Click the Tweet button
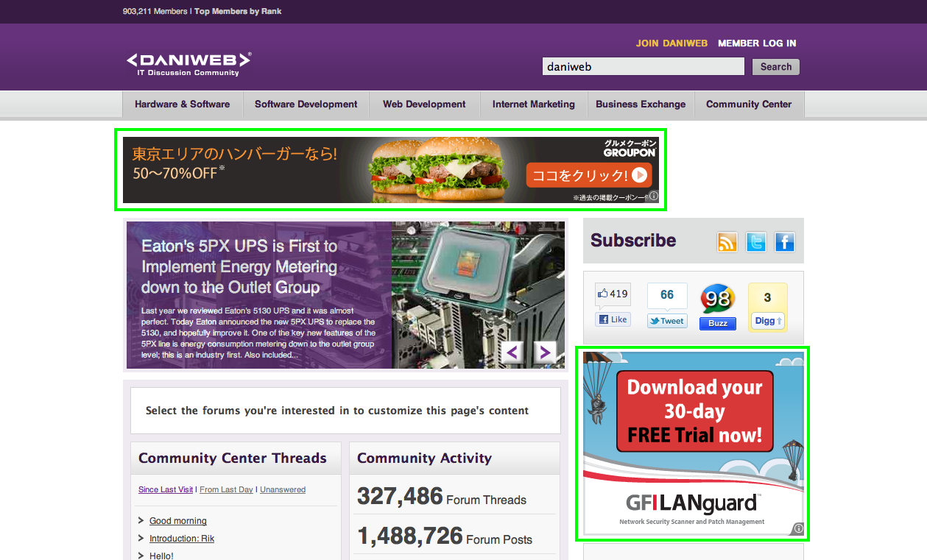927x560 pixels. (x=667, y=321)
